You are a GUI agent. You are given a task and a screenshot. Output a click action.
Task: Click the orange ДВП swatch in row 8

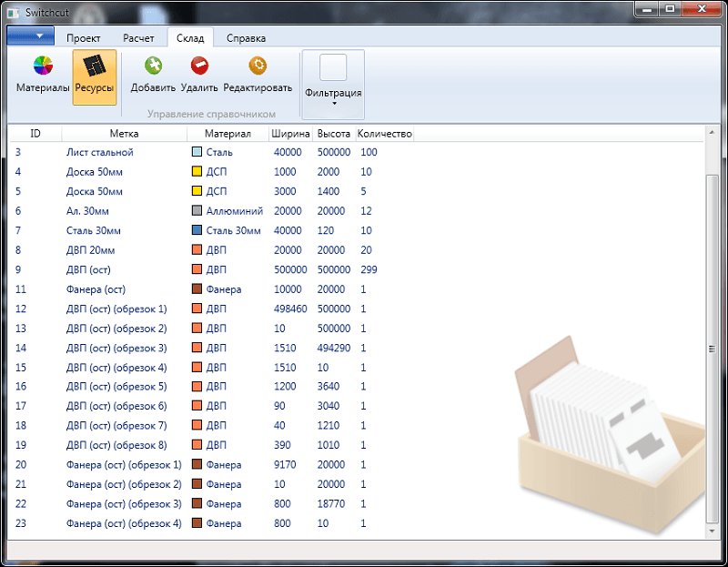click(197, 250)
